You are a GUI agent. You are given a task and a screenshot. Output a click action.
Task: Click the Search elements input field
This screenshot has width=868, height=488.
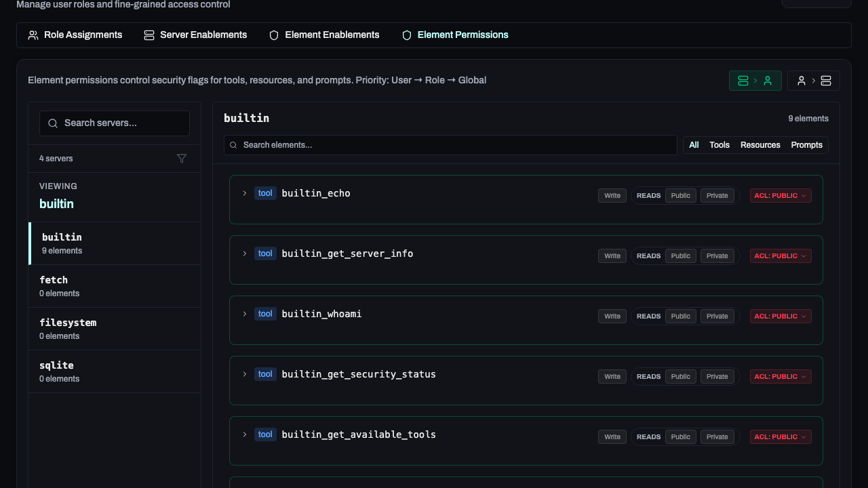click(x=450, y=144)
